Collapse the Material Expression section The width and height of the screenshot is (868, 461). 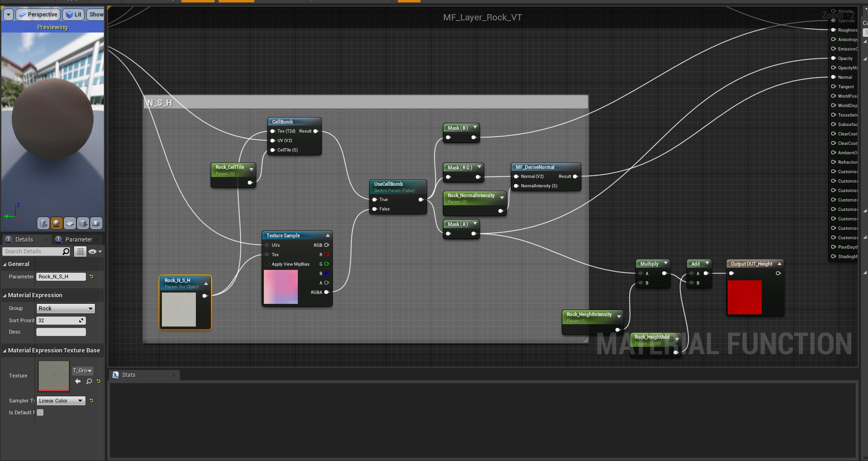coord(5,295)
